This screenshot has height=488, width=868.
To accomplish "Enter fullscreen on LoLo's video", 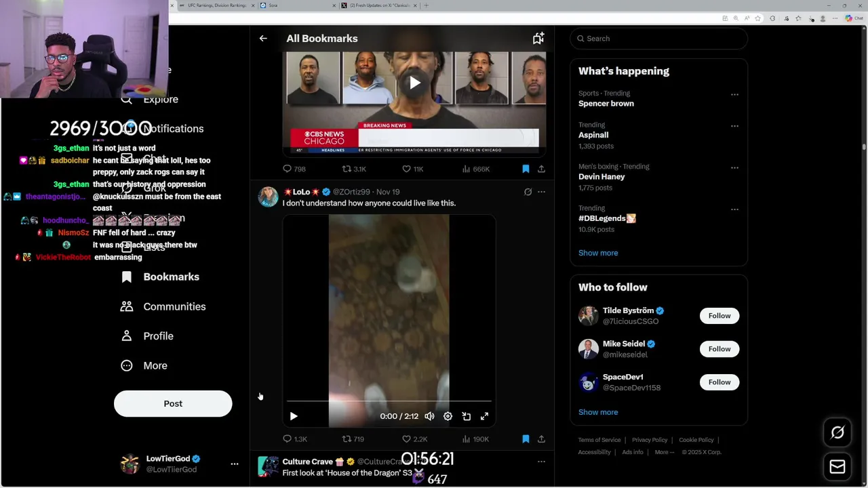I will (x=484, y=416).
